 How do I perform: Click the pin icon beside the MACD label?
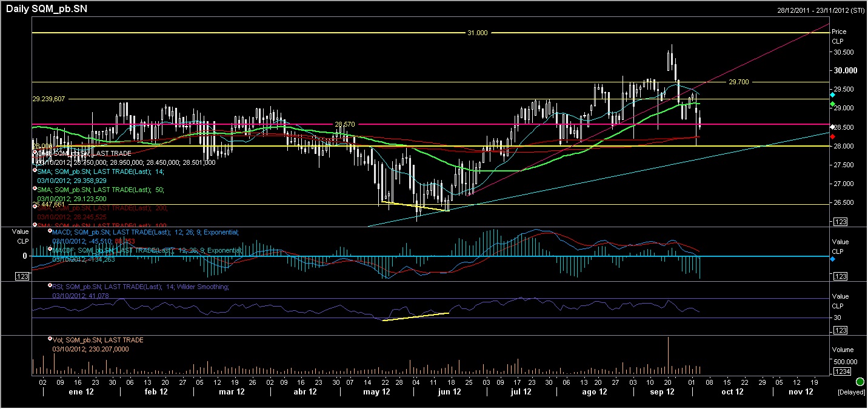50,231
